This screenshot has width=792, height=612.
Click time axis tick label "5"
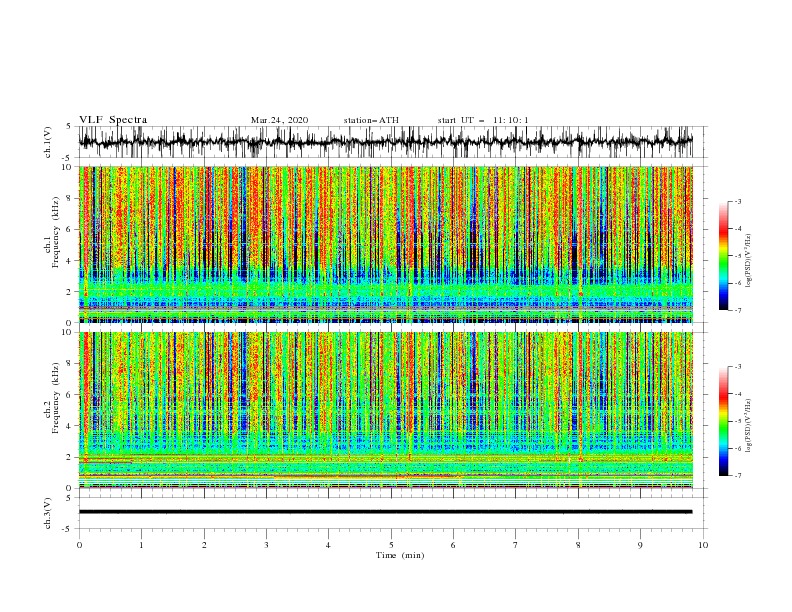click(391, 545)
